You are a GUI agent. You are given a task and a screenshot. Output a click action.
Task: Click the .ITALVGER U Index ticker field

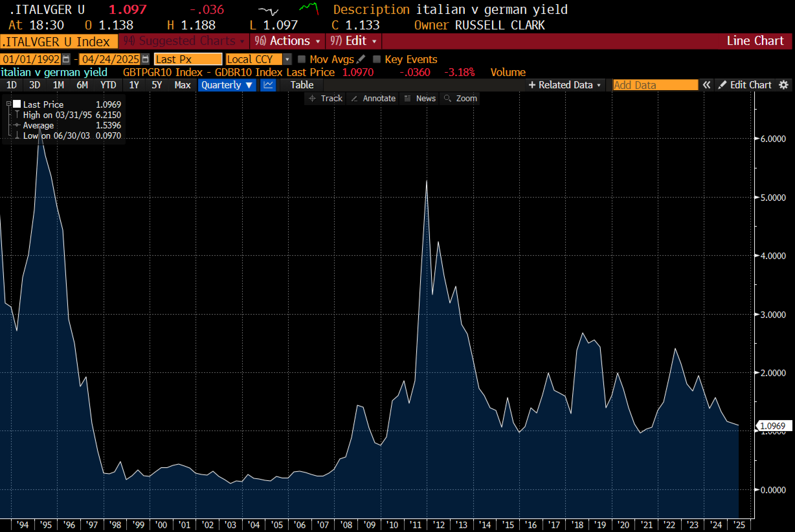[59, 41]
